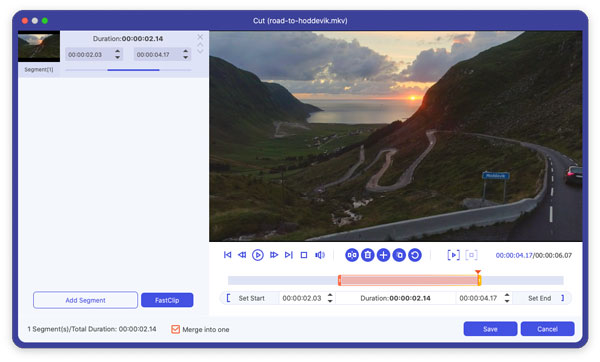Step forward one frame

274,255
